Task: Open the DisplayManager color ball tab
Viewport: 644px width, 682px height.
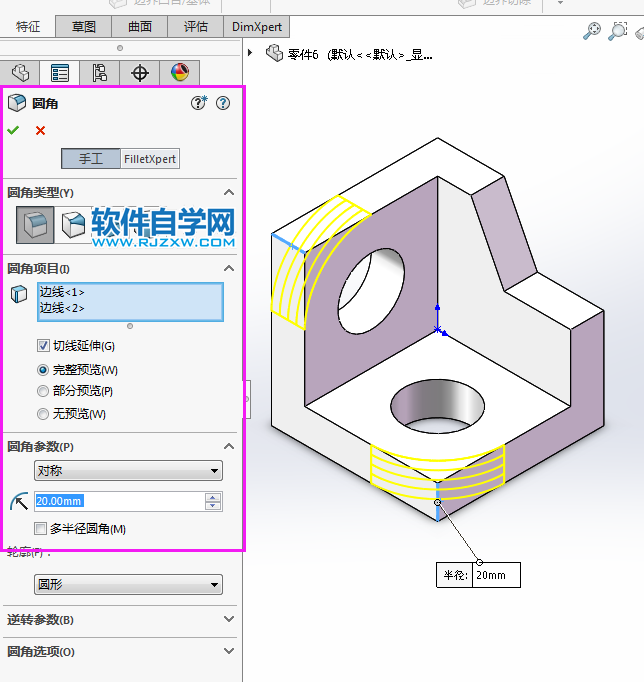Action: point(180,73)
